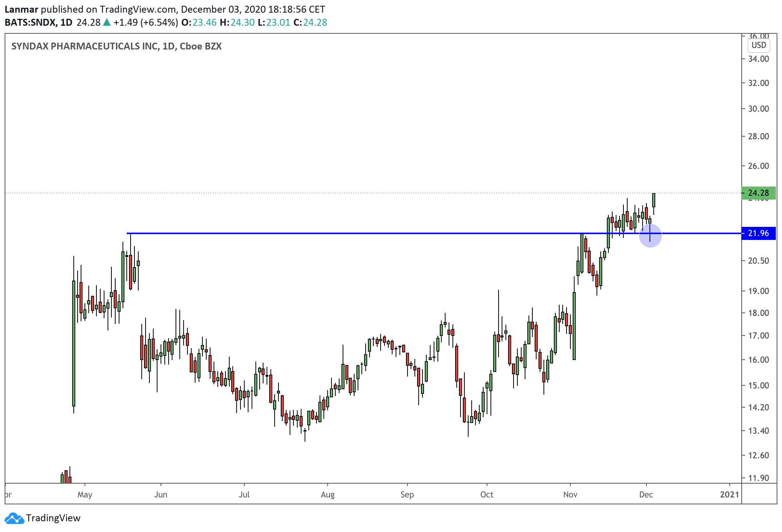Viewport: 782px width, 532px height.
Task: Click the Oct label on time axis
Action: tap(487, 494)
